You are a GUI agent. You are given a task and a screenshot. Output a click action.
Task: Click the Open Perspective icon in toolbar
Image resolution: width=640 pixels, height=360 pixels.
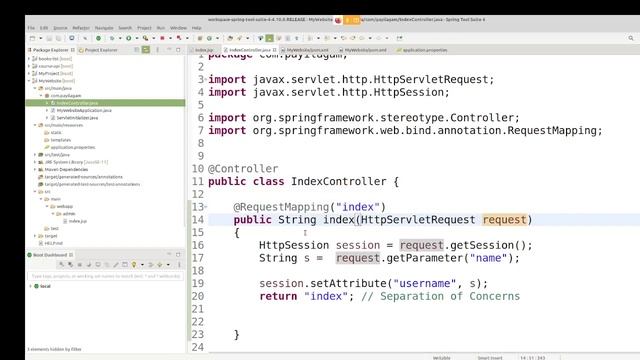tap(400, 38)
